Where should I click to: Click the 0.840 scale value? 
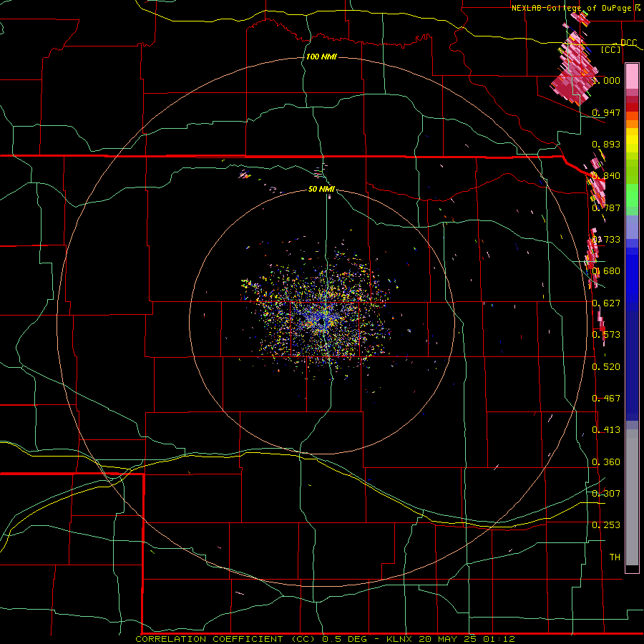pyautogui.click(x=606, y=176)
